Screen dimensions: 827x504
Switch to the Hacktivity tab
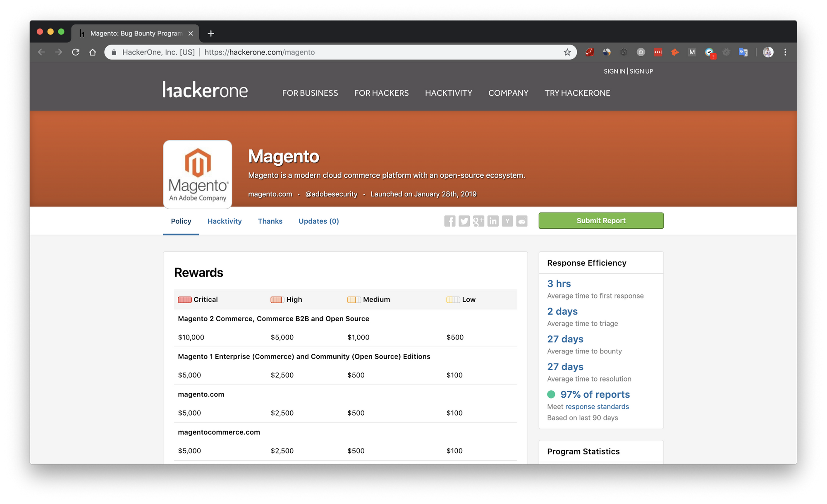click(225, 221)
